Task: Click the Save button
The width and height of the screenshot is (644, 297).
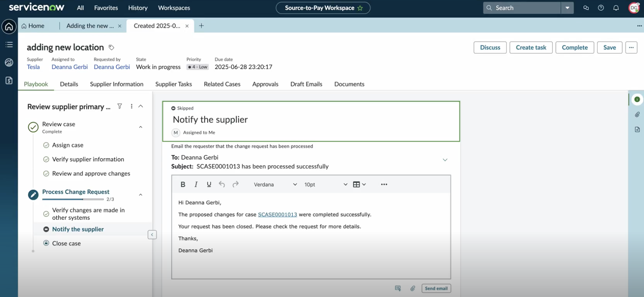Action: (609, 47)
